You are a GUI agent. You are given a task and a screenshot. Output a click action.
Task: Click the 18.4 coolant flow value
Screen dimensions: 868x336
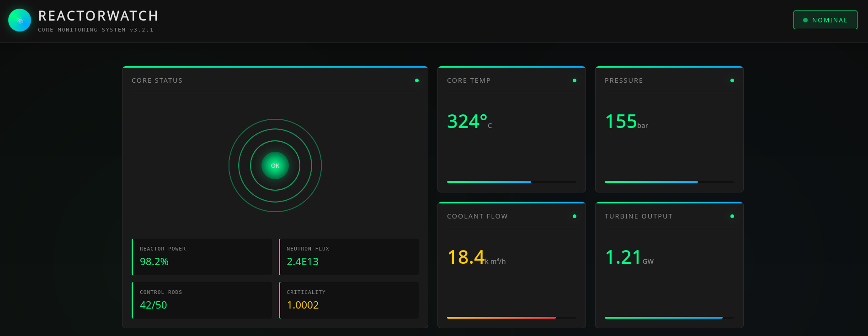click(x=466, y=257)
